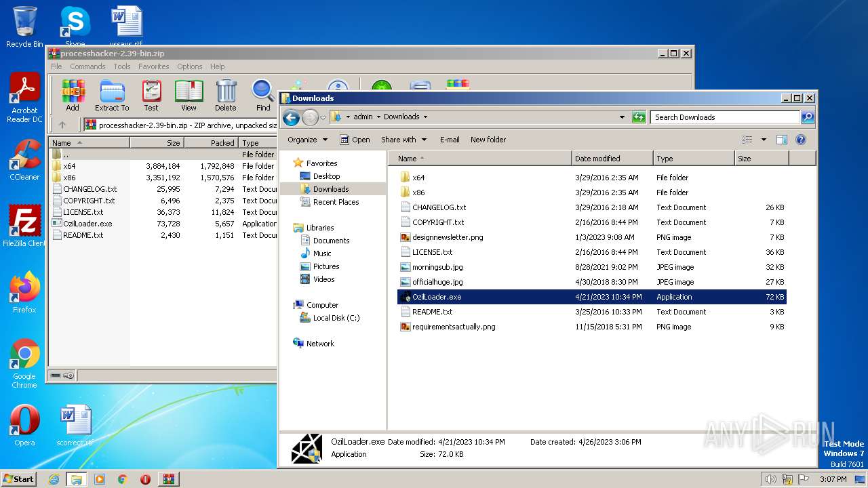Click the Delete icon in WinRAR toolbar

pos(226,96)
